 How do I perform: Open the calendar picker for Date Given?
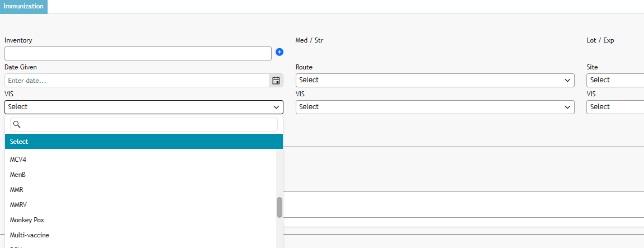pyautogui.click(x=276, y=81)
